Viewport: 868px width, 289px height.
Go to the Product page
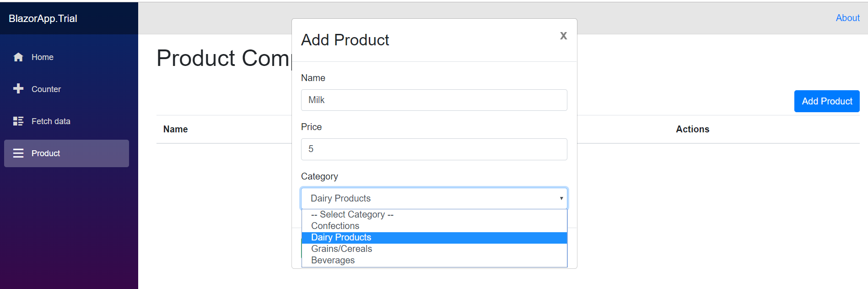[x=46, y=153]
